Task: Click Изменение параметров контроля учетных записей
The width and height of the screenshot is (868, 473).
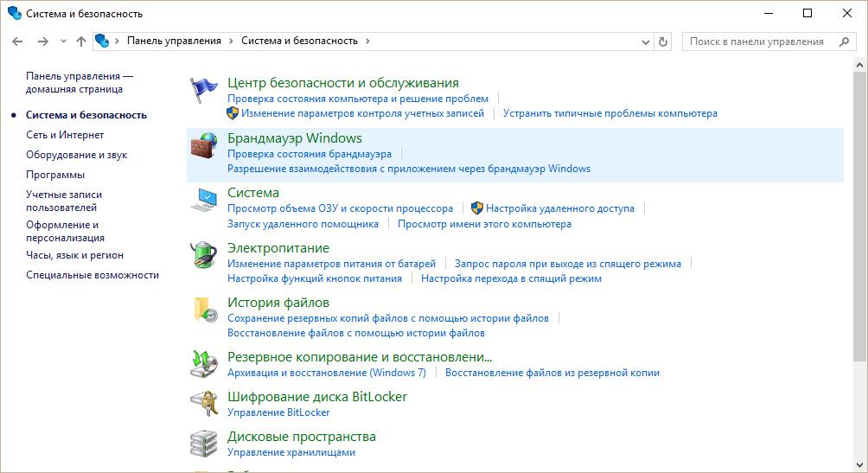Action: click(362, 113)
